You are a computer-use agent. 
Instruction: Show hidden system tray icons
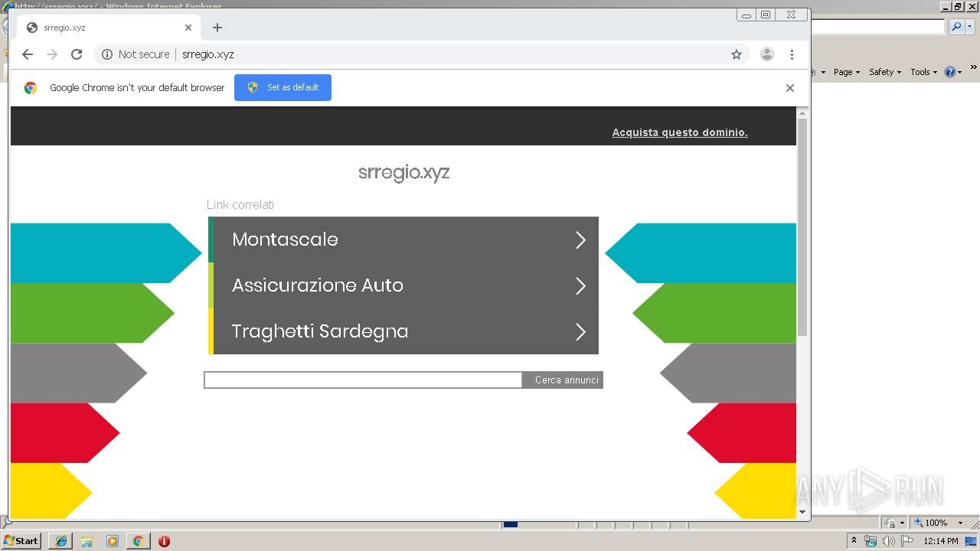854,540
